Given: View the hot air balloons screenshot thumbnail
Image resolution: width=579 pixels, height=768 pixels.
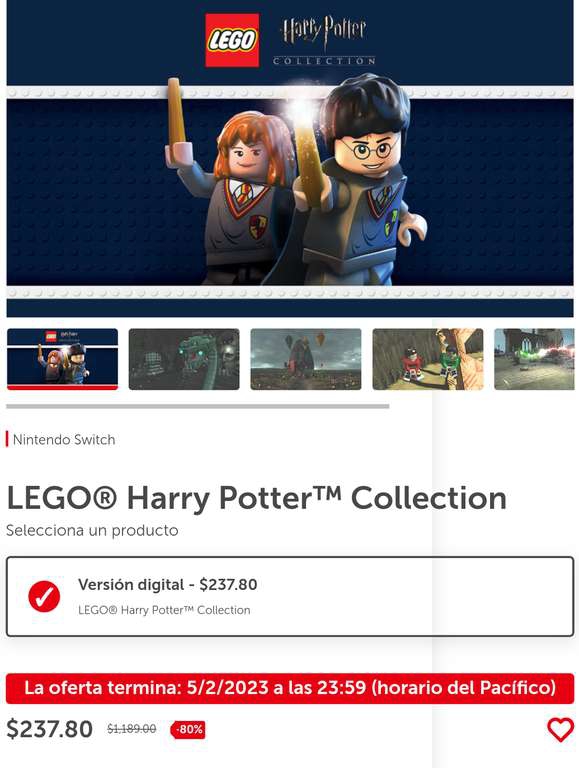Looking at the screenshot, I should tap(306, 359).
